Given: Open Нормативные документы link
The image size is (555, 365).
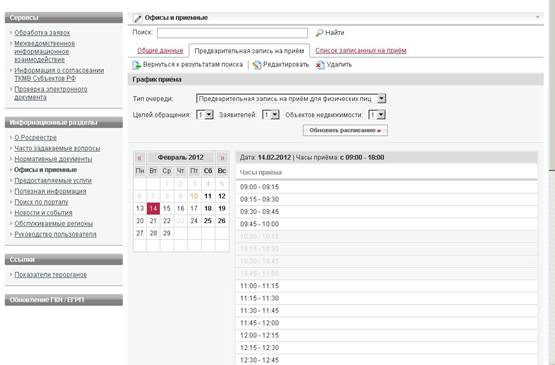Looking at the screenshot, I should (53, 159).
